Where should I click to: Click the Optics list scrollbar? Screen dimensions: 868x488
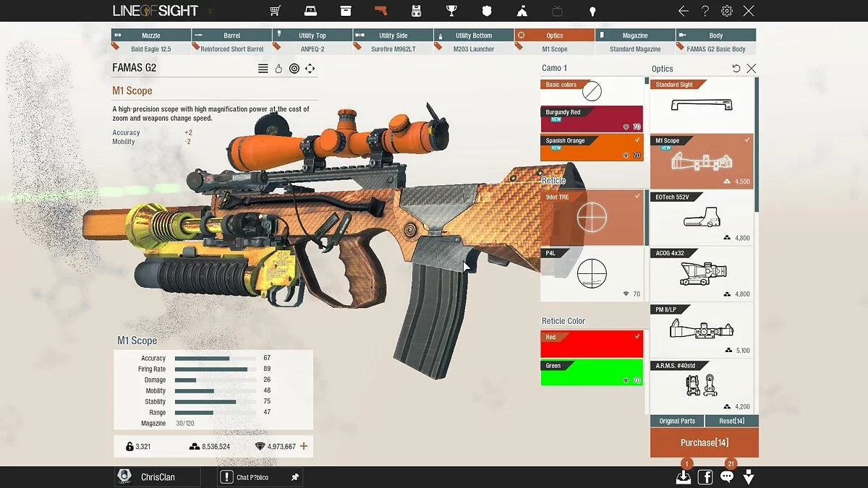pos(757,145)
